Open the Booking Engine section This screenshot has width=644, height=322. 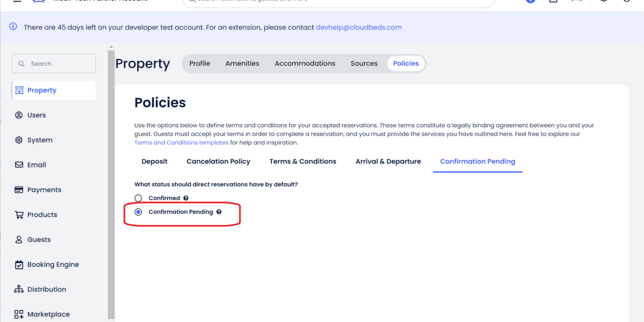pos(52,264)
